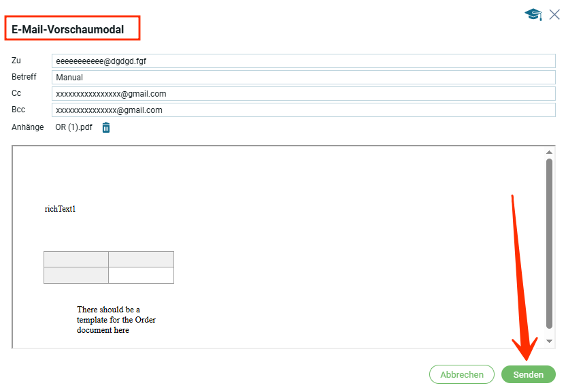
Task: Select the top-left table cell
Action: 76,259
